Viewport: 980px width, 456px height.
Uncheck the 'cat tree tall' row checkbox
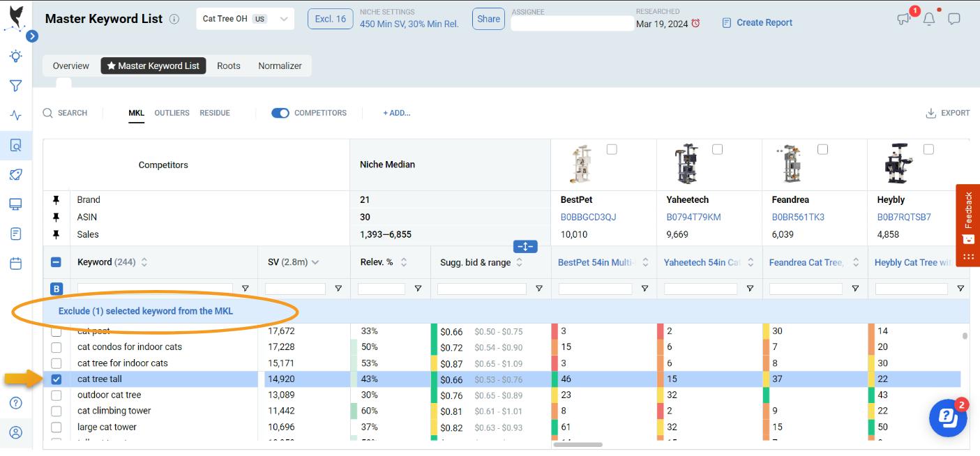pos(56,379)
